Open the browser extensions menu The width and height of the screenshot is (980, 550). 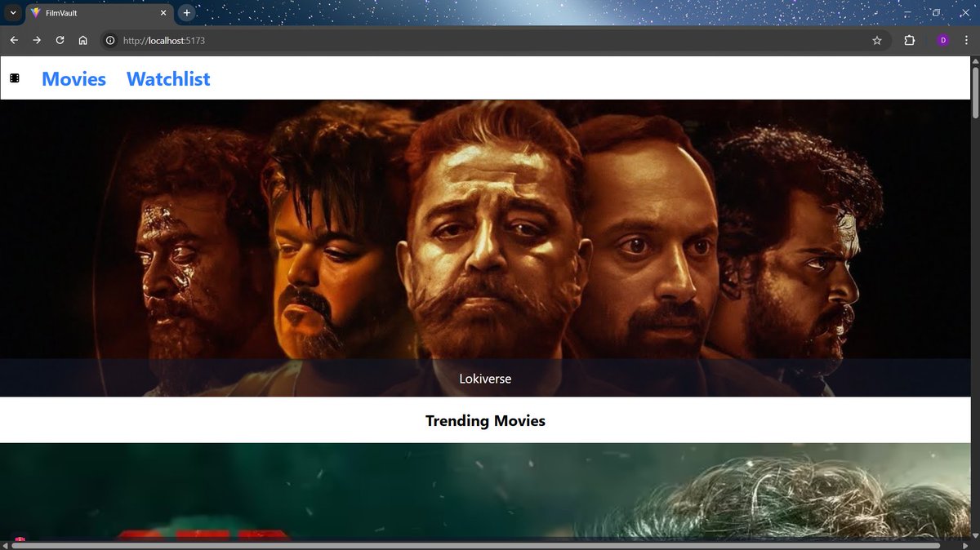coord(909,40)
